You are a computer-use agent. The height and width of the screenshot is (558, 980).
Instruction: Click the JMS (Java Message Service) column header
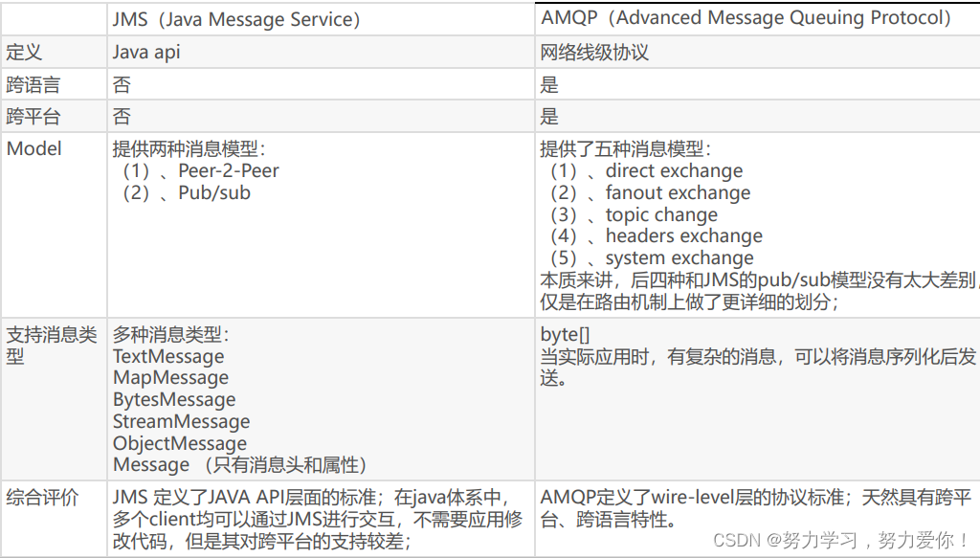point(236,19)
